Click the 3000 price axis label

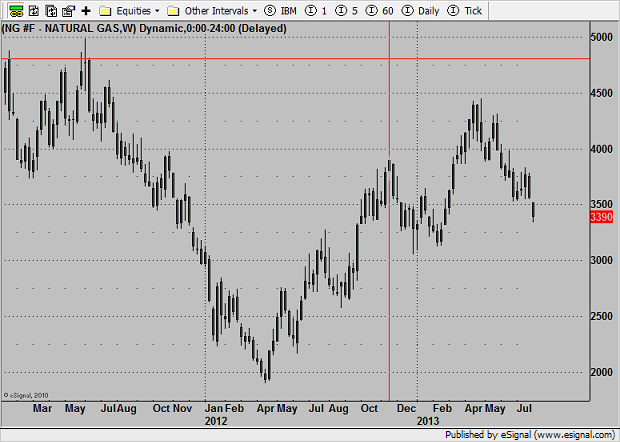(601, 260)
